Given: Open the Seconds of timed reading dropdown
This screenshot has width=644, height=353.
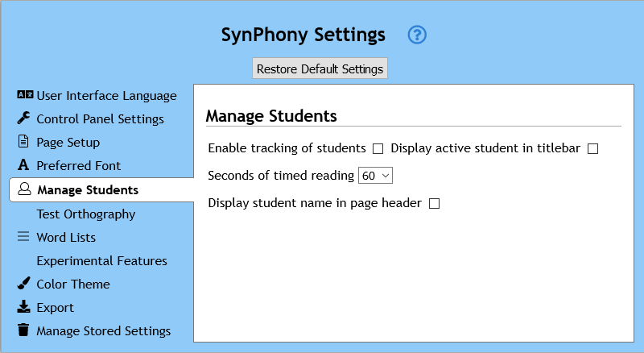Looking at the screenshot, I should 375,176.
